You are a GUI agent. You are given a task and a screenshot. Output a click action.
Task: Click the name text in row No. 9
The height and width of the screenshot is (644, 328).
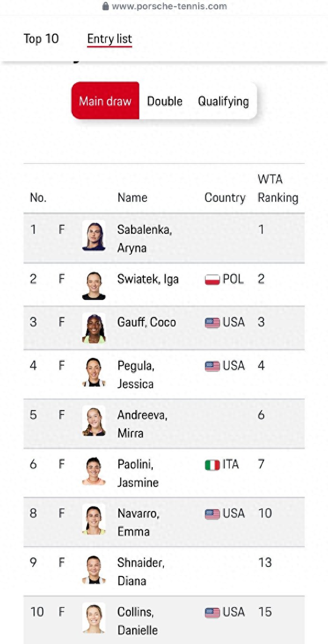[140, 572]
